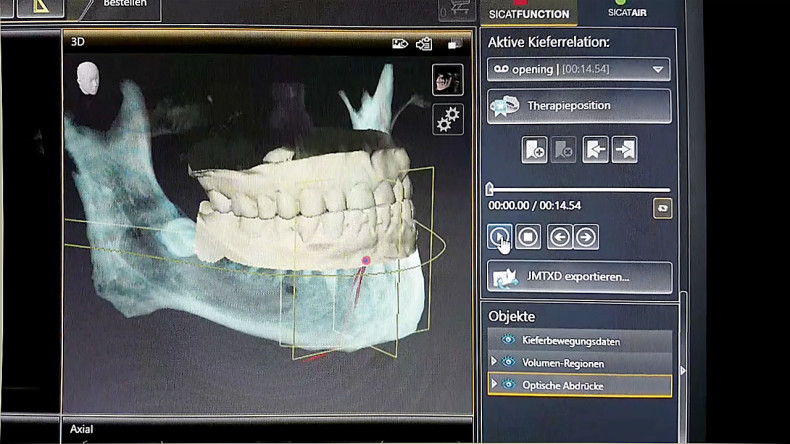Jump to the next bookmark arrow icon

click(625, 149)
